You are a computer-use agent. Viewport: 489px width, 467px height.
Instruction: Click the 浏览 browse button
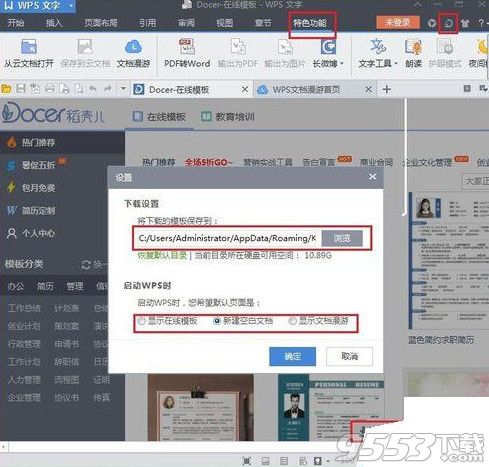pyautogui.click(x=342, y=238)
